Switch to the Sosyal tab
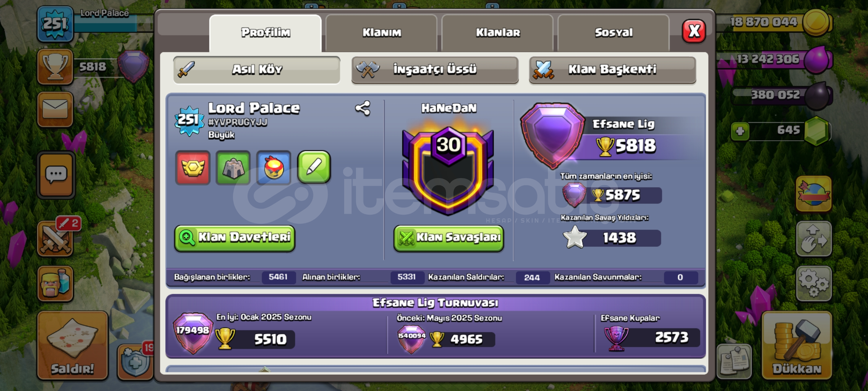 pos(614,33)
